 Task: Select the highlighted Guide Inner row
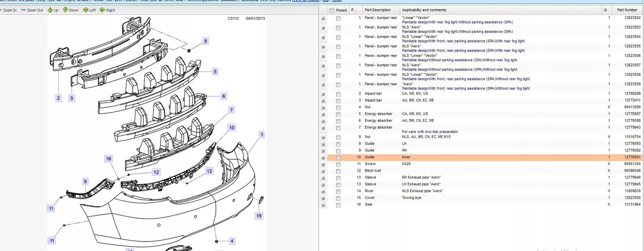coord(464,157)
